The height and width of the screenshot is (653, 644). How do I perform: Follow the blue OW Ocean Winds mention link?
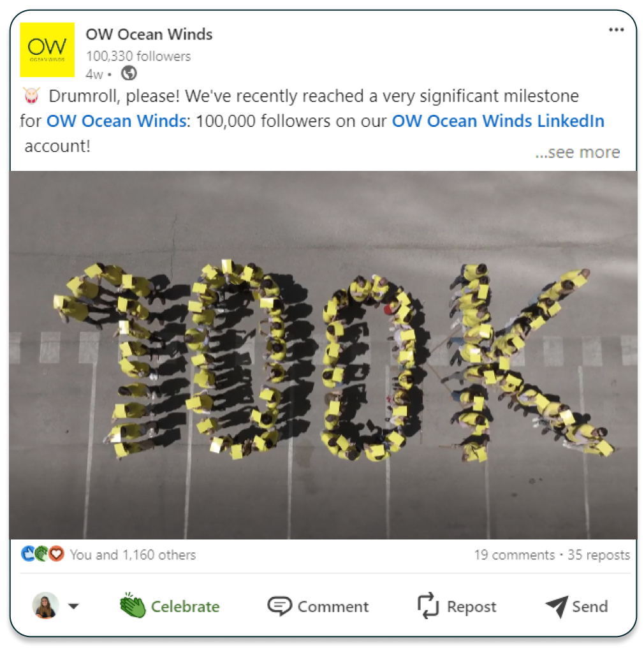pyautogui.click(x=116, y=121)
